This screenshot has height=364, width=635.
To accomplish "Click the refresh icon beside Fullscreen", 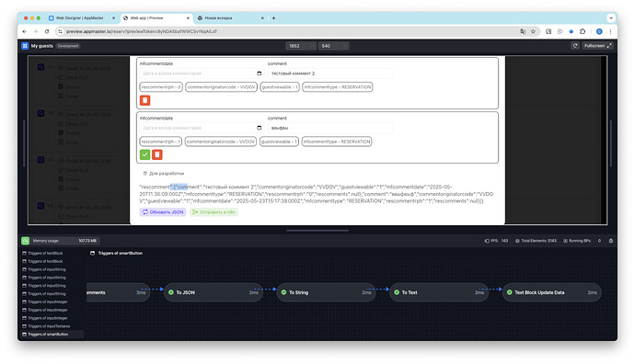I will [x=574, y=46].
